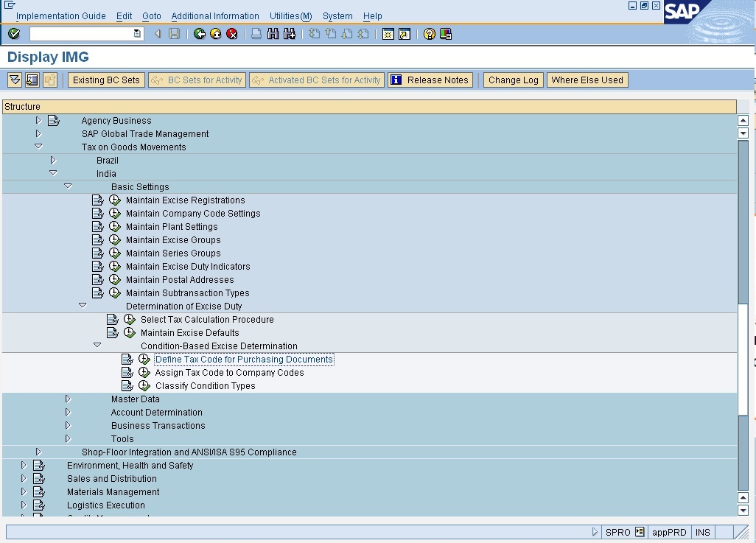Open the Goto menu
The image size is (756, 543).
click(x=151, y=16)
